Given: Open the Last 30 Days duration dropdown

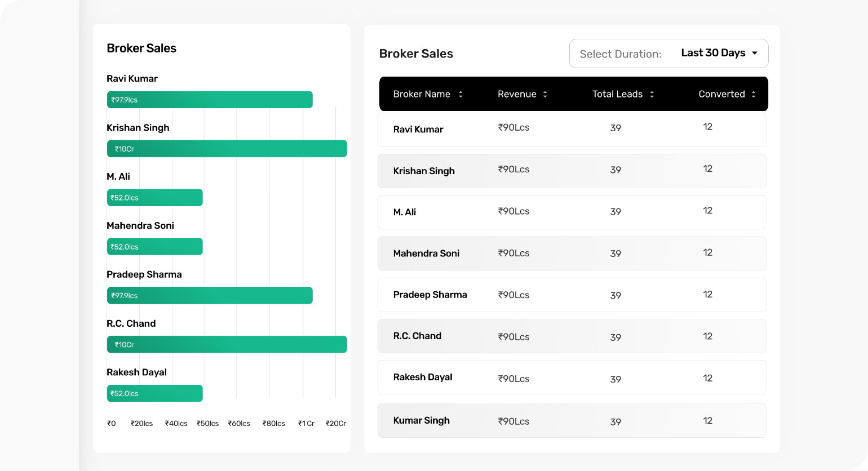Looking at the screenshot, I should [668, 54].
